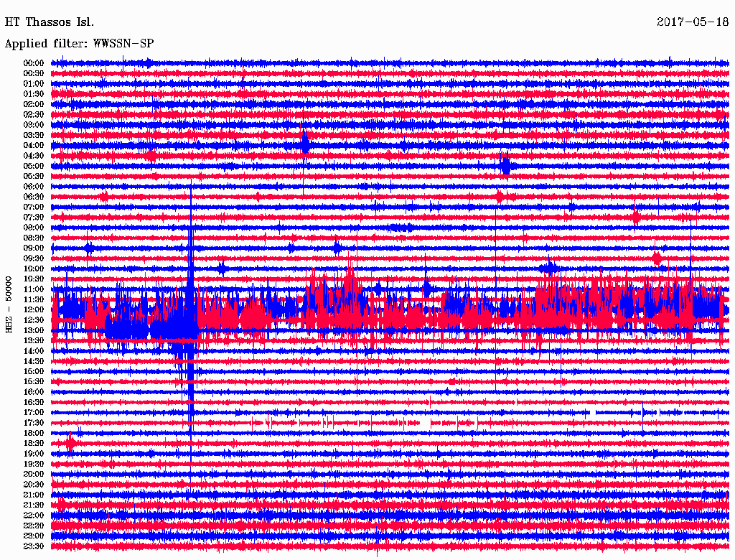Screen dimensions: 735x560
Task: Select the 18:30 time label
Action: point(34,443)
